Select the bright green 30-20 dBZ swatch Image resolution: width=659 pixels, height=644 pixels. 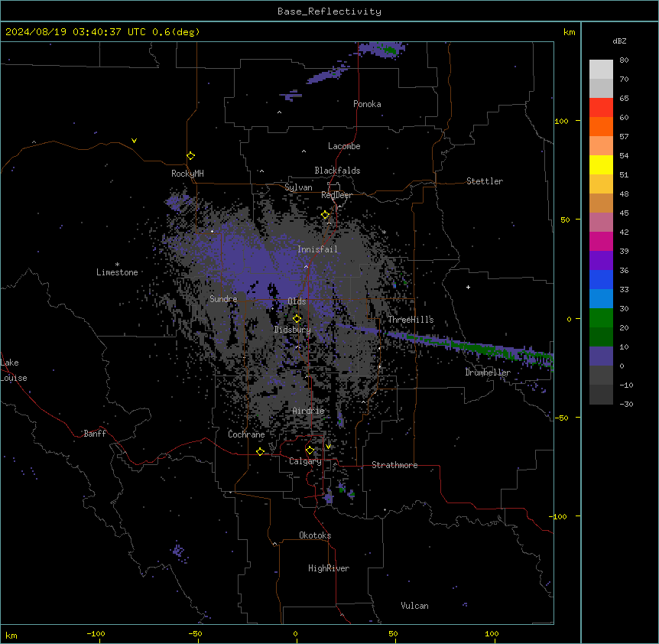coord(601,318)
